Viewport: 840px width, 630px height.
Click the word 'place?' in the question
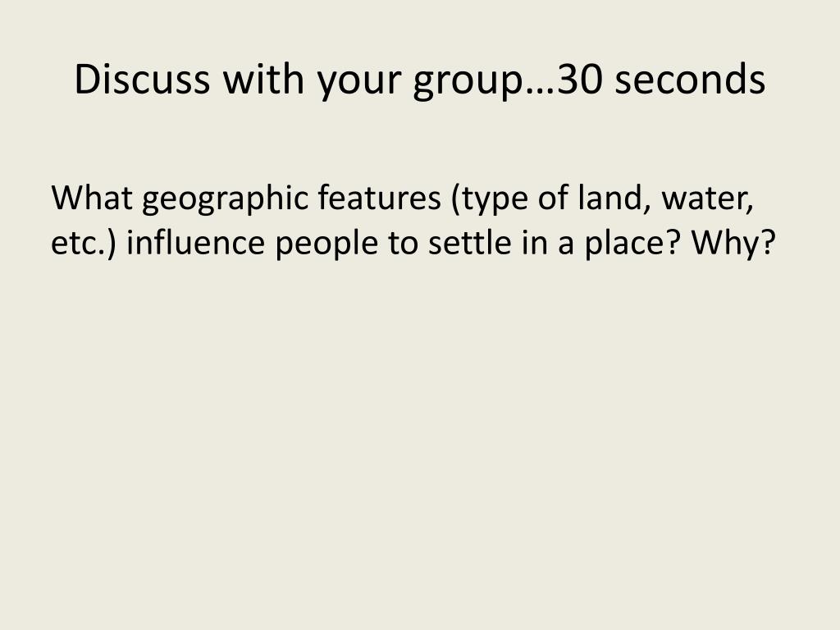[632, 244]
